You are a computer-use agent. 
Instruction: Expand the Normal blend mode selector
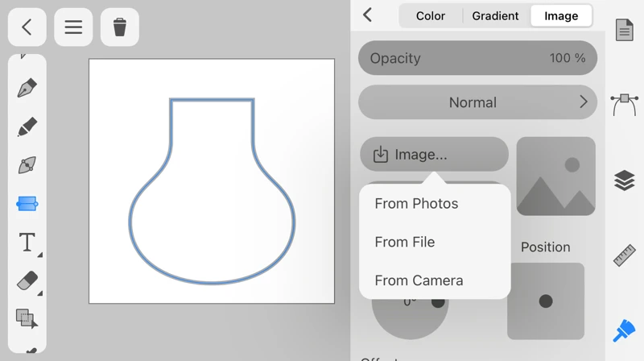click(x=477, y=102)
